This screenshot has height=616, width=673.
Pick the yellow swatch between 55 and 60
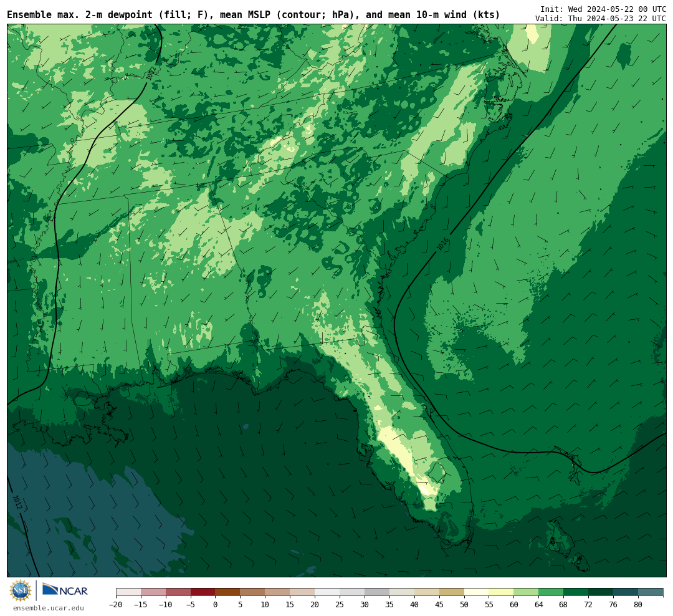pos(502,592)
